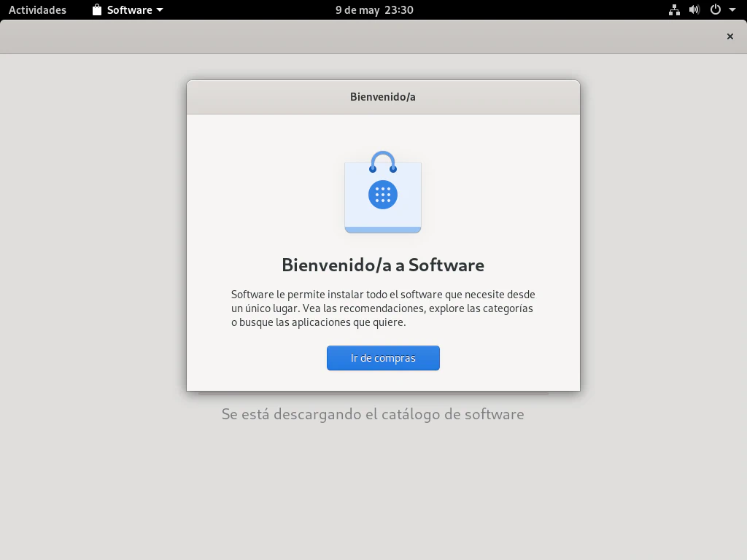Image resolution: width=747 pixels, height=560 pixels.
Task: Click the catalog download progress bar below the dialog
Action: [x=373, y=394]
